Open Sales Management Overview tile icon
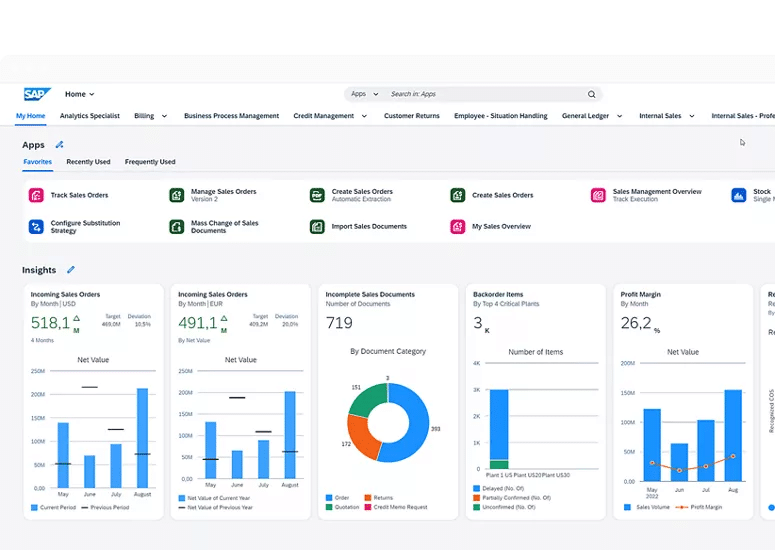 [x=598, y=195]
